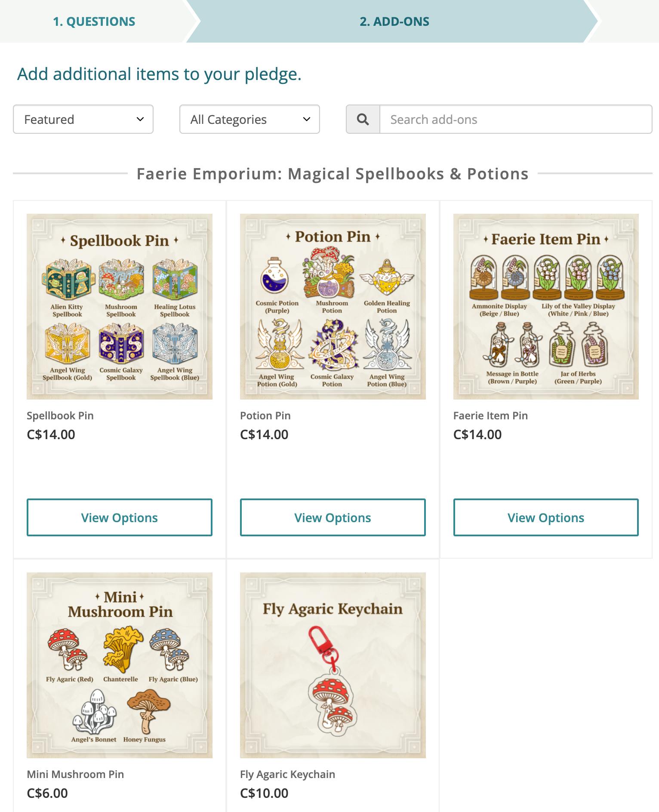
Task: Focus the Search add-ons field
Action: [x=515, y=120]
